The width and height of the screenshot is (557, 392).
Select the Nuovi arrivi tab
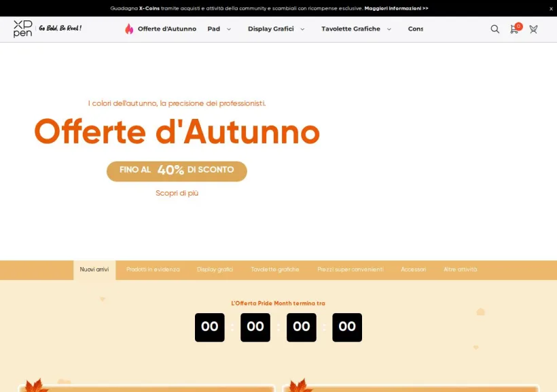pos(94,270)
